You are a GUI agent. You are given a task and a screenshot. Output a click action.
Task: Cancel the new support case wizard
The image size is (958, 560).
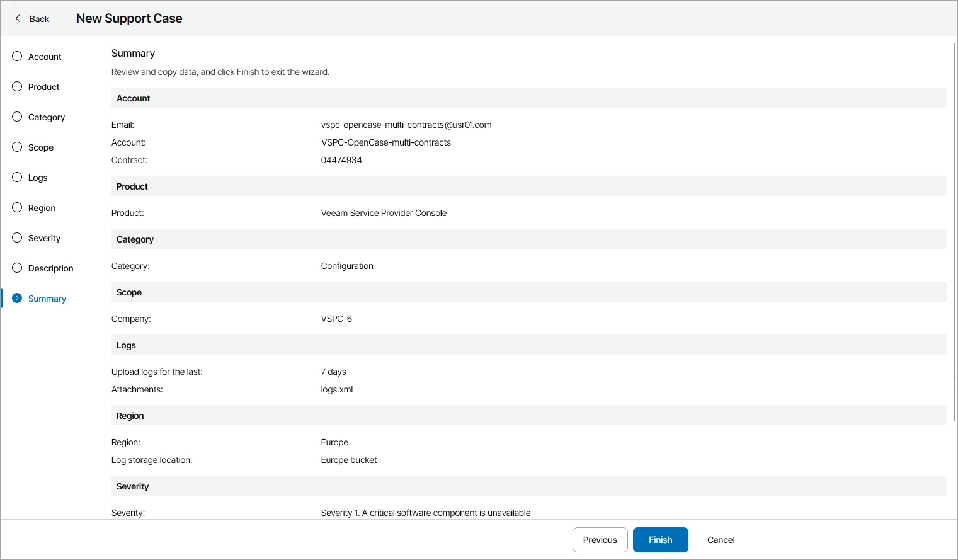[721, 540]
